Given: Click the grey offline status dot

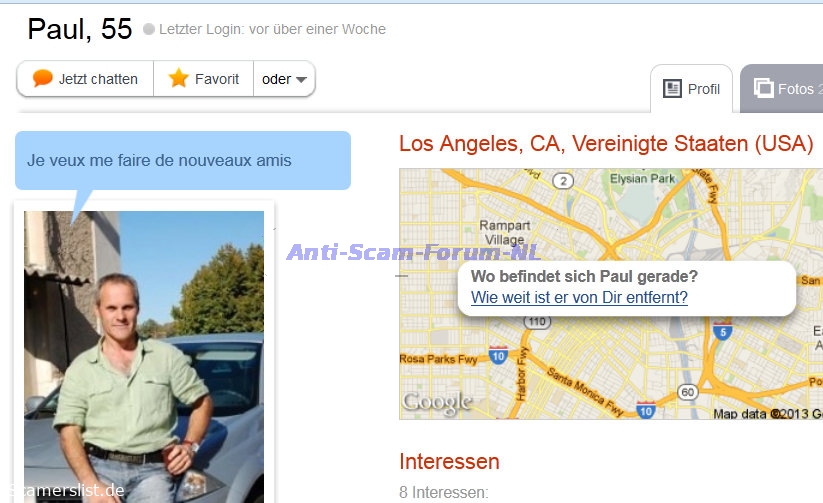Looking at the screenshot, I should pos(149,29).
